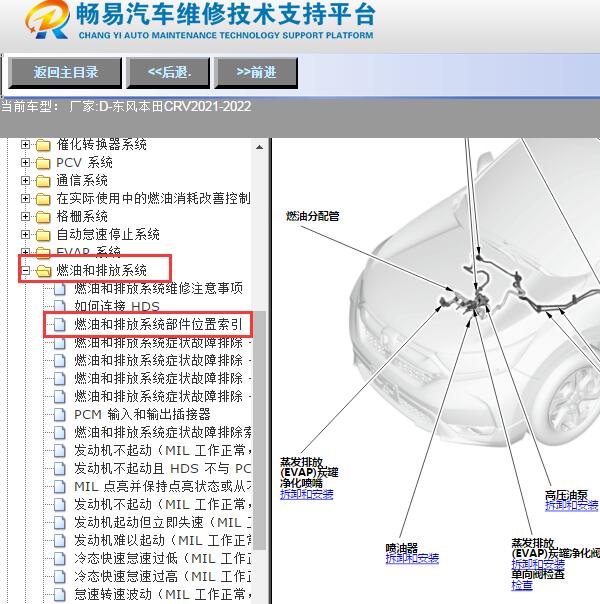Click document icon for 如何连接 HDS

[x=60, y=306]
